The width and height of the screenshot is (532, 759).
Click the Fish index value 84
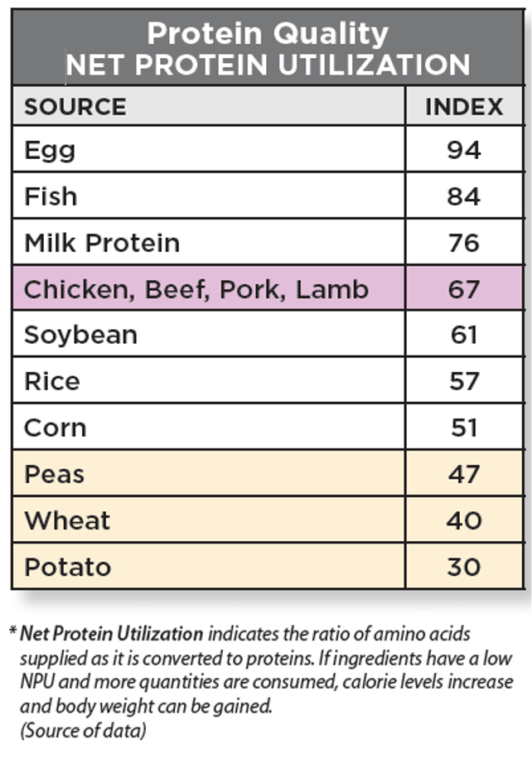pyautogui.click(x=464, y=196)
